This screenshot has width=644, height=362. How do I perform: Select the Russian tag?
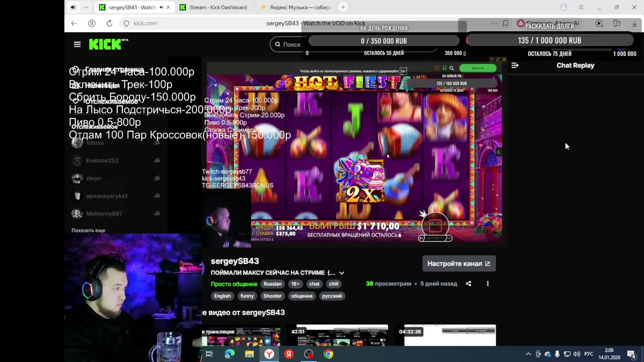point(273,284)
